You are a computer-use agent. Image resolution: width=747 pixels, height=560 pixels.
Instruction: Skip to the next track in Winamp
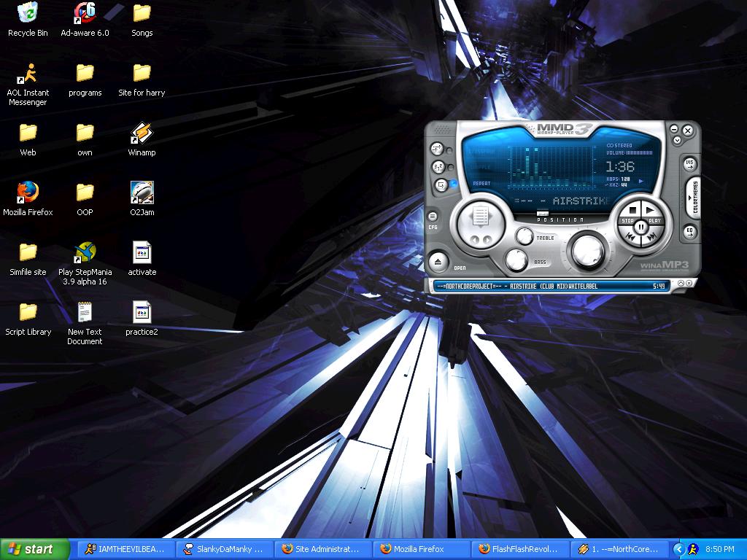point(652,236)
